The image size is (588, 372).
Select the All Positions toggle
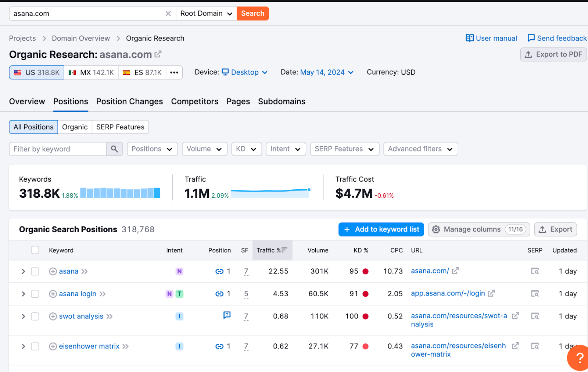(x=33, y=127)
